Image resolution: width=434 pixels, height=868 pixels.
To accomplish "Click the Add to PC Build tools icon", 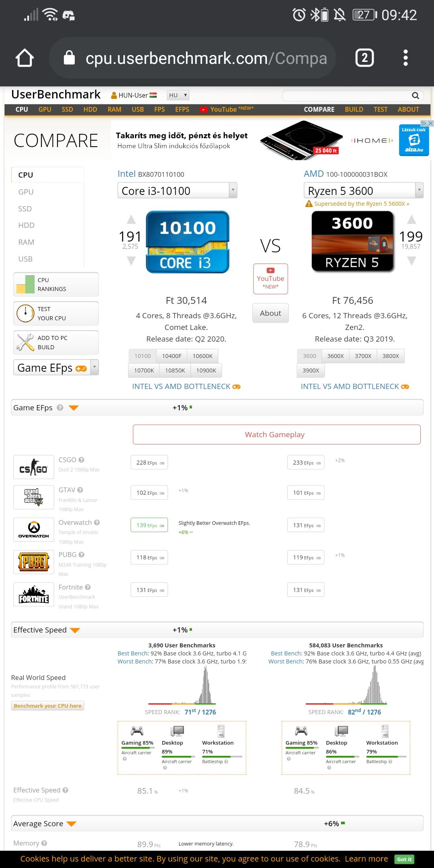I will click(25, 342).
